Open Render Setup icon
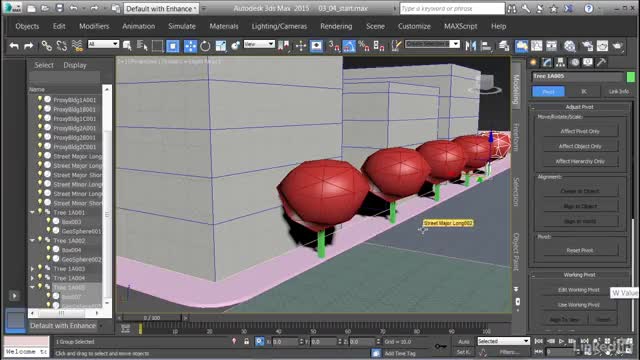This screenshot has height=360, width=640. click(x=587, y=46)
